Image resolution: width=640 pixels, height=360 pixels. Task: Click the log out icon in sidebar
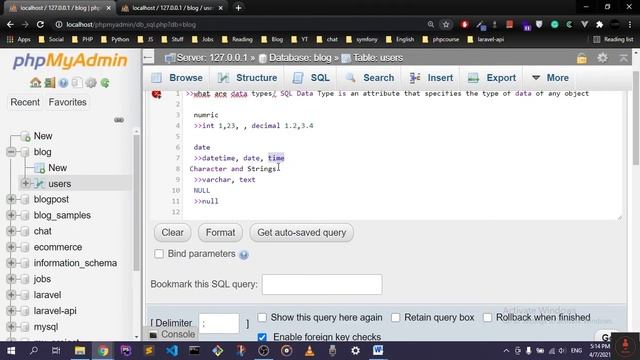(x=49, y=83)
